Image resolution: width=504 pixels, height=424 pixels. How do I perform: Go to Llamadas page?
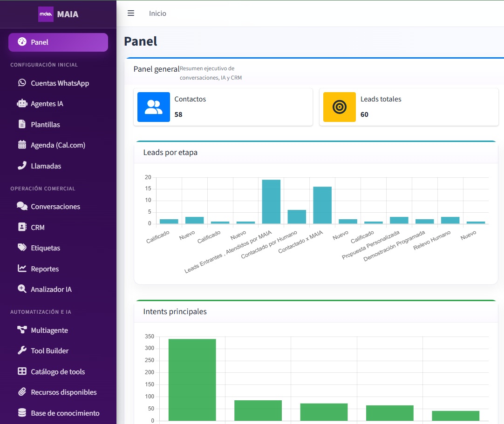(58, 166)
